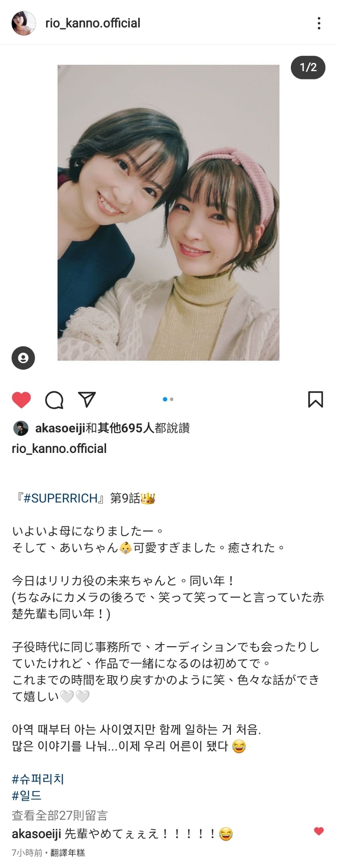Tap the comment speech bubble icon
The image size is (337, 868).
click(x=54, y=400)
